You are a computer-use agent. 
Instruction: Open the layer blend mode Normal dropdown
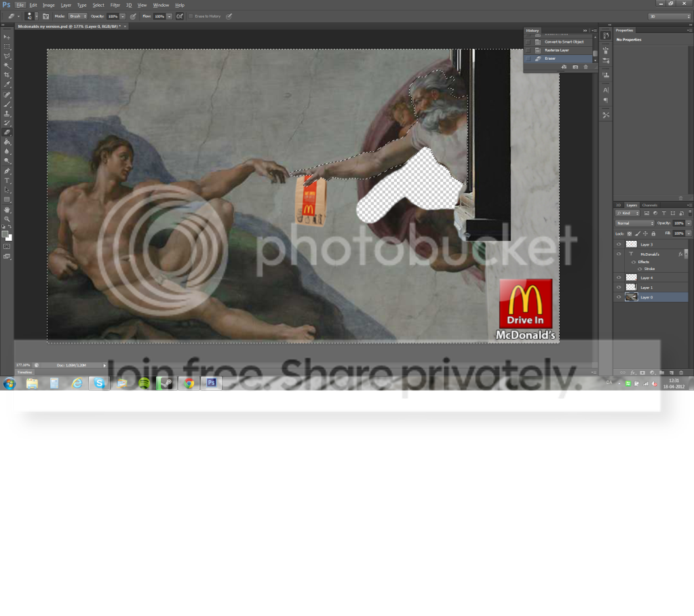(x=635, y=223)
